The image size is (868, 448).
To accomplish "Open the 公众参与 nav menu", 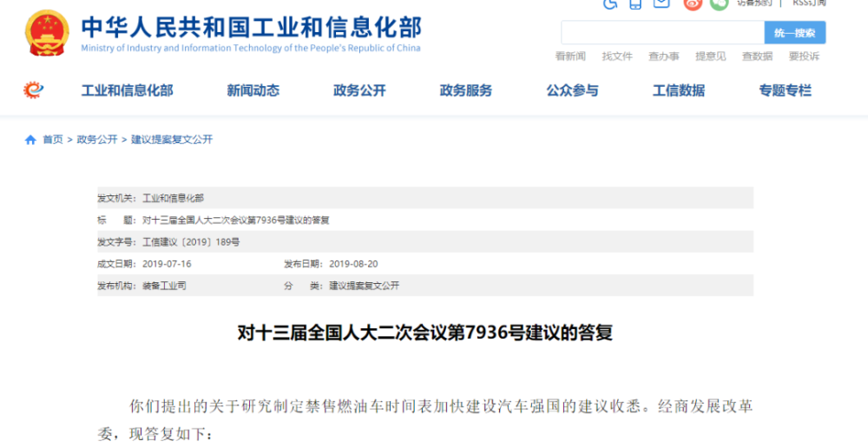I will pyautogui.click(x=572, y=90).
